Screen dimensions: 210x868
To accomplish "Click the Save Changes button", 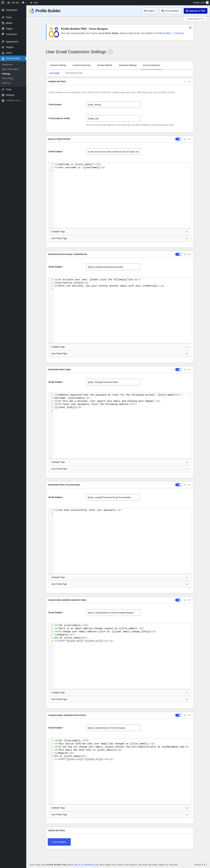I will coord(59,842).
